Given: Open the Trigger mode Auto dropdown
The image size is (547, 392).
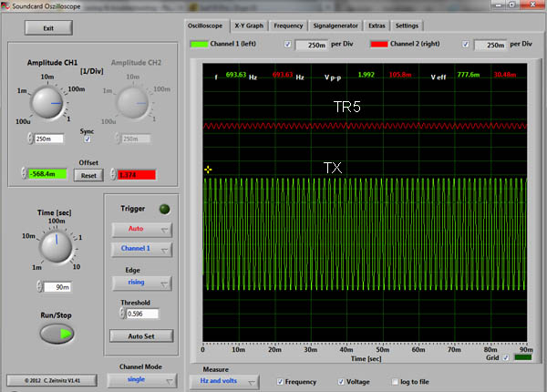Looking at the screenshot, I should pos(140,230).
